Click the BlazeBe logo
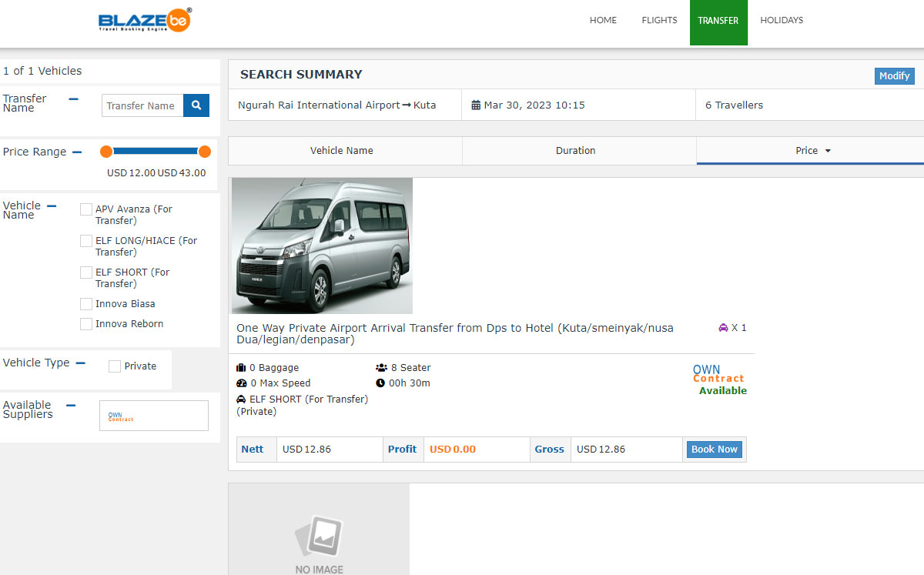 [145, 20]
